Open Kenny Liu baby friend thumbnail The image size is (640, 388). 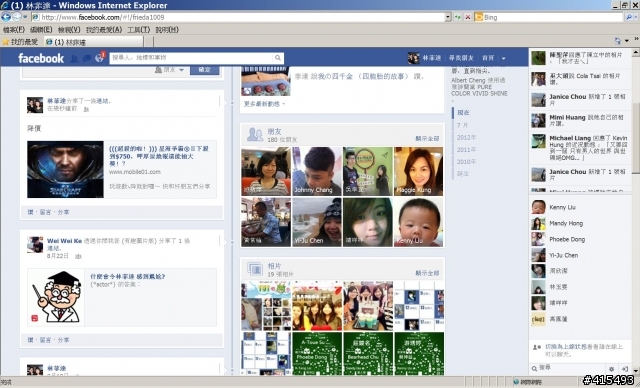[x=418, y=222]
